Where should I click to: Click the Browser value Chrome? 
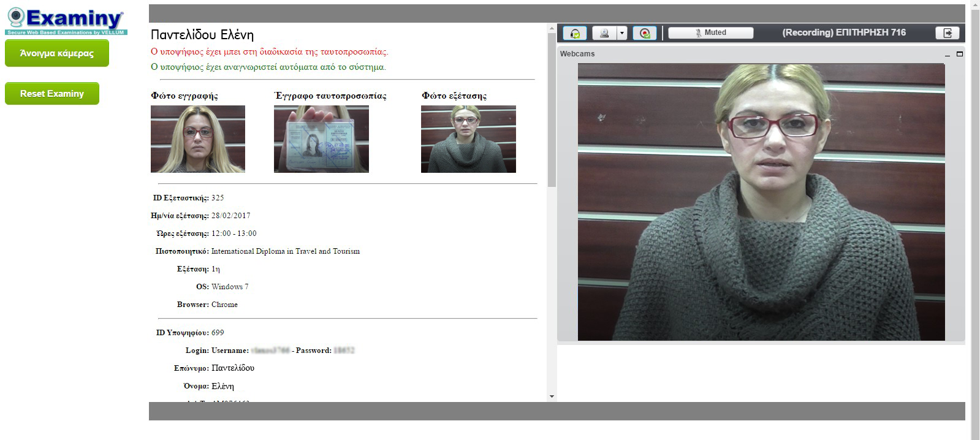224,305
